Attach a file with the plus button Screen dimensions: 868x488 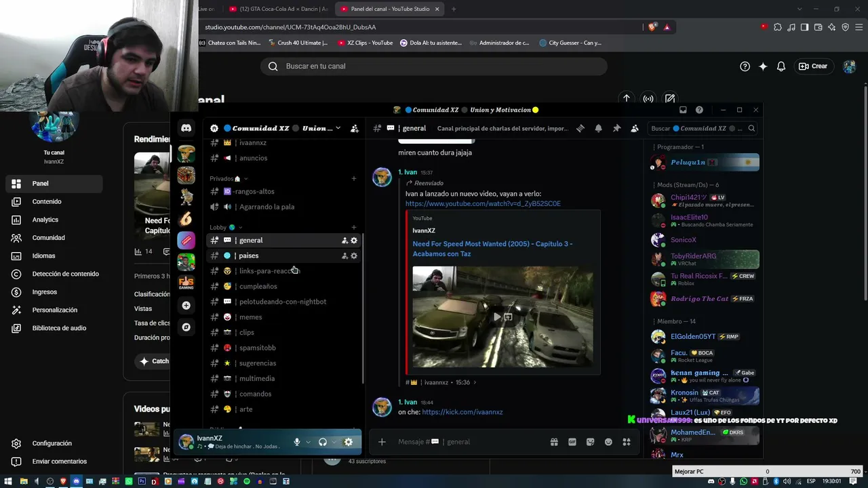pos(382,442)
